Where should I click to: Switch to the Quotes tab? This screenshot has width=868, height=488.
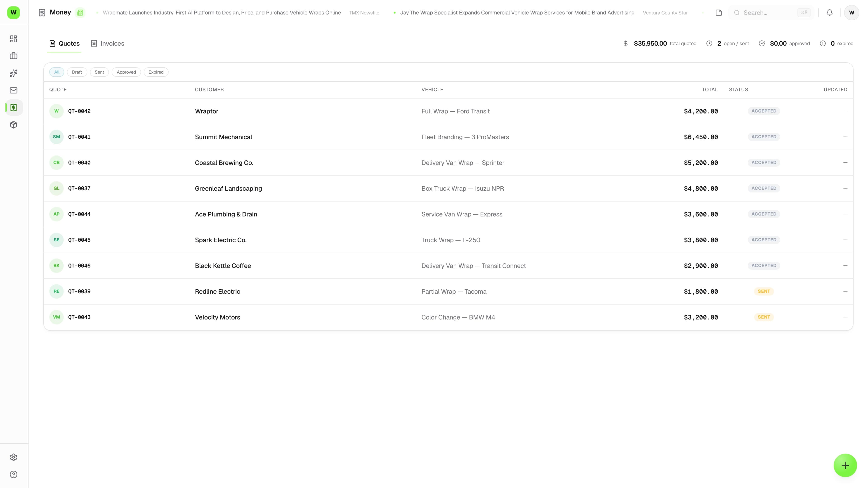[x=64, y=43]
